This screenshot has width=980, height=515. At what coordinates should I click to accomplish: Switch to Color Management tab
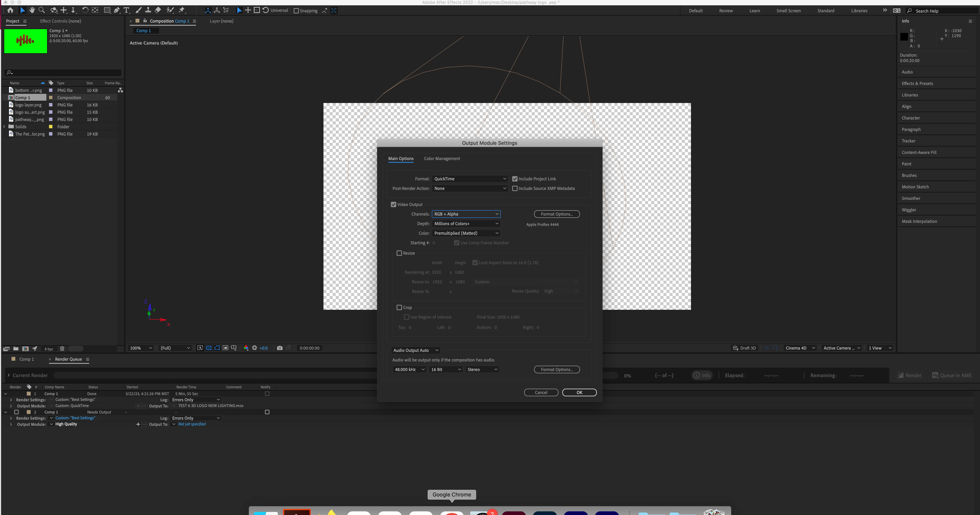tap(442, 159)
